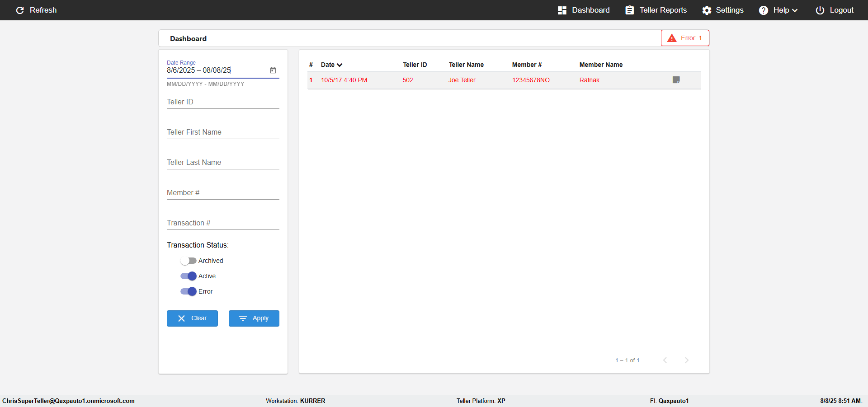The image size is (868, 407).
Task: Click the MM/DD/YYYY date format hint
Action: pyautogui.click(x=205, y=84)
